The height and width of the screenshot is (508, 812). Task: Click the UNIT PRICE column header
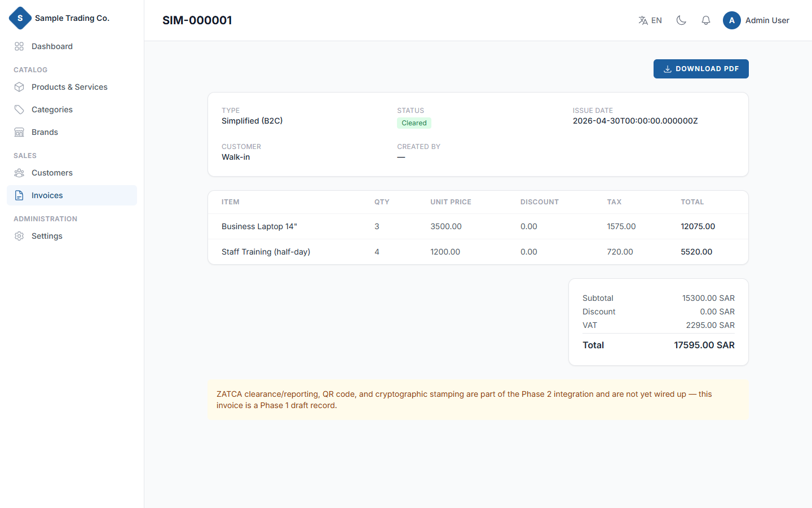point(451,202)
